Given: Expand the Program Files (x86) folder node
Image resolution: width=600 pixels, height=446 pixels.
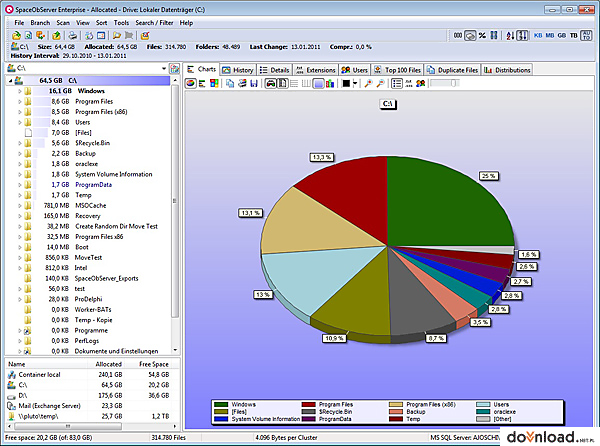Looking at the screenshot, I should pos(20,112).
